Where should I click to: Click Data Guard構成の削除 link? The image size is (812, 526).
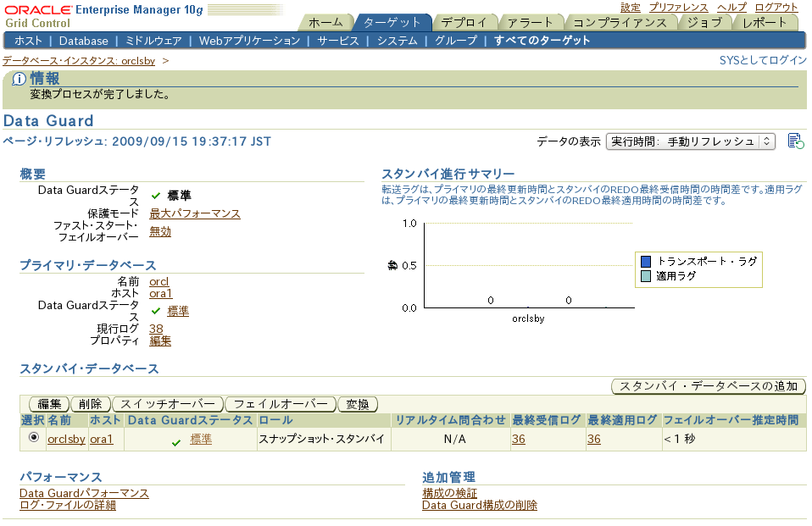click(x=480, y=505)
